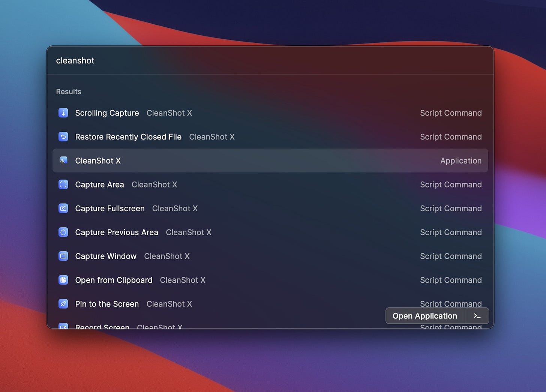Click the Capture Area crosshair icon
This screenshot has height=392, width=546.
63,185
